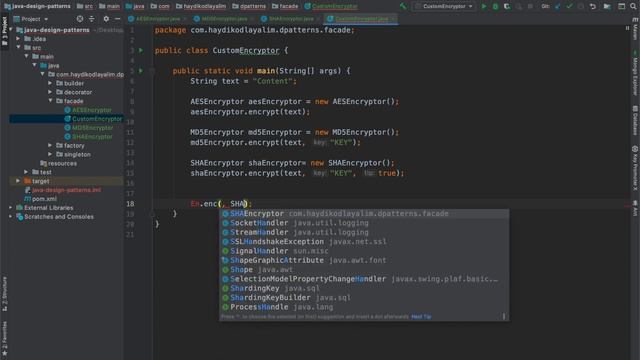Click Next Tip link in completion popup

pyautogui.click(x=421, y=317)
